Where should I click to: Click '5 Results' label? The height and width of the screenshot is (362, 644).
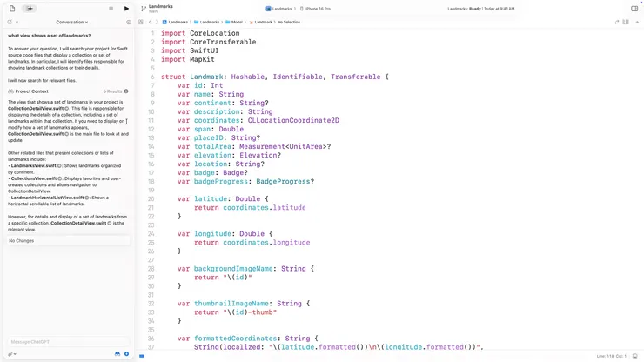(x=112, y=91)
